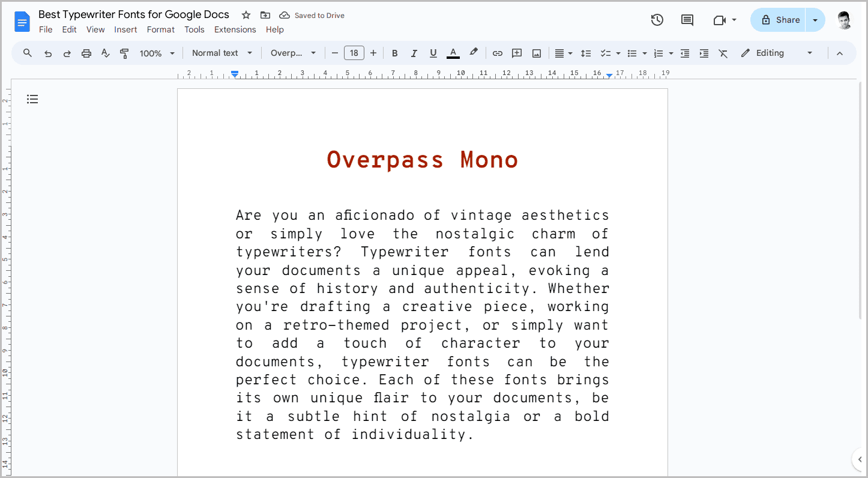This screenshot has height=478, width=868.
Task: Open line and paragraph spacing
Action: (x=586, y=53)
